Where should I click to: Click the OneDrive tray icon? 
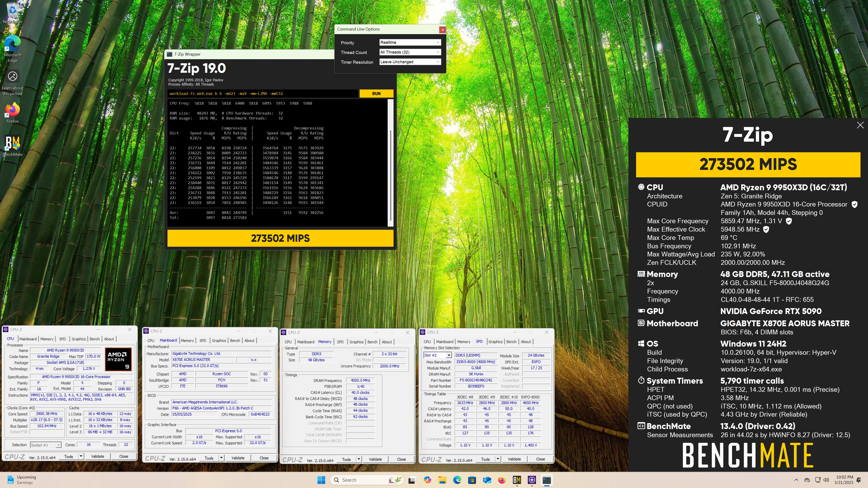pos(807,480)
